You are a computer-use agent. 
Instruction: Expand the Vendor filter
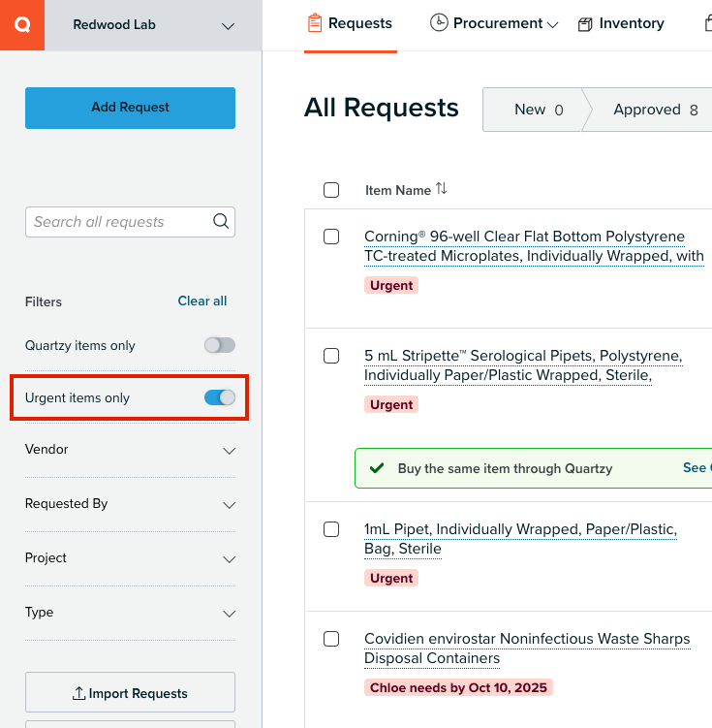(x=131, y=450)
